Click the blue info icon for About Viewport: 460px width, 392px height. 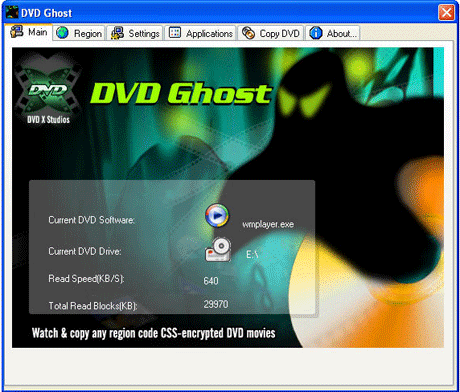tap(316, 33)
